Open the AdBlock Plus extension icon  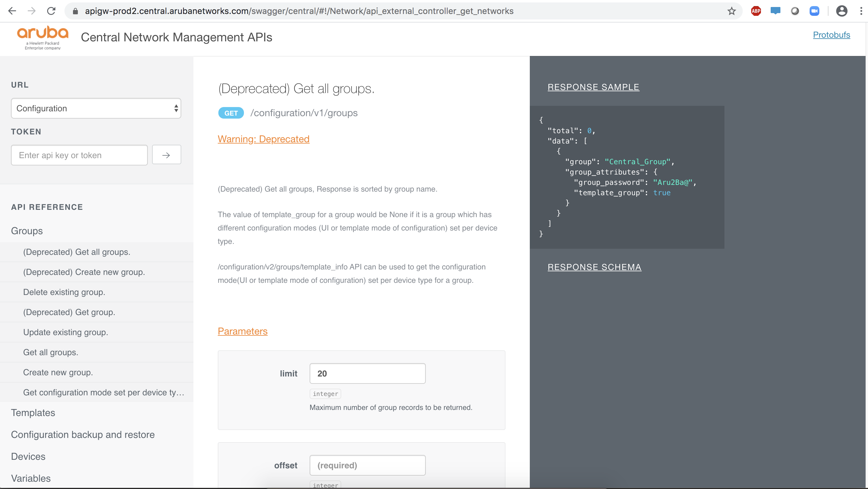(756, 11)
